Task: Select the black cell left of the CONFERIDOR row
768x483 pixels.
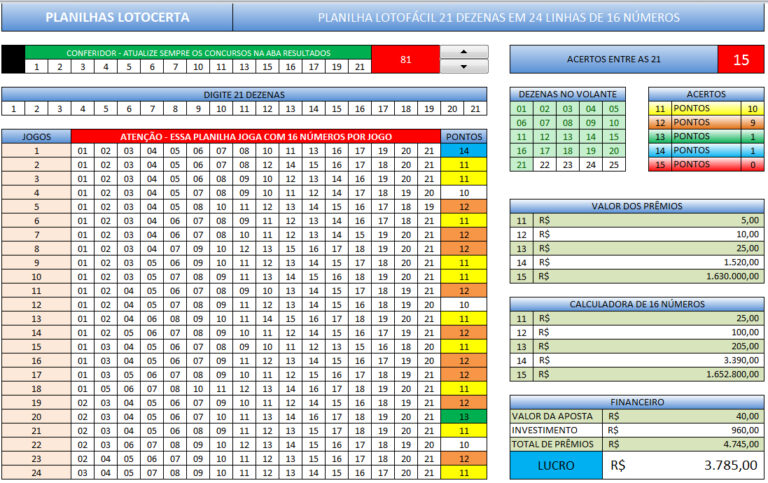Action: click(x=12, y=60)
